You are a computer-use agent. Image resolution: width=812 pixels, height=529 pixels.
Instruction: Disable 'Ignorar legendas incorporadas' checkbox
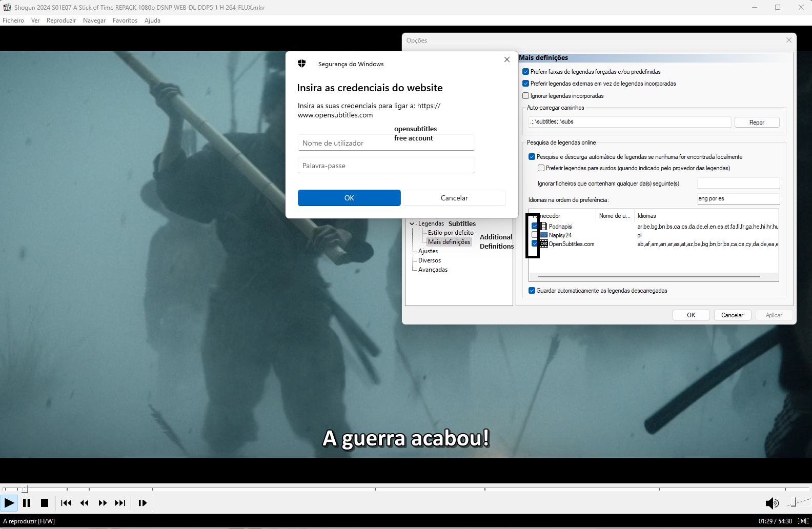coord(525,96)
